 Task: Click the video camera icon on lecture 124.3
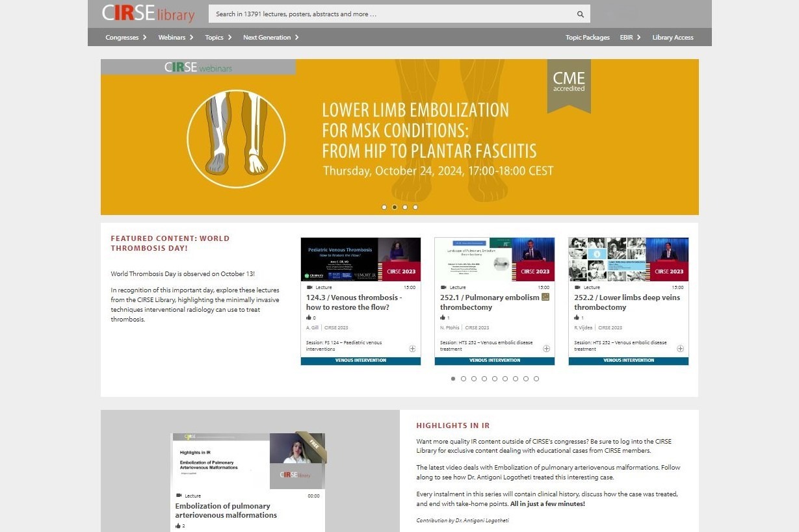coord(309,287)
